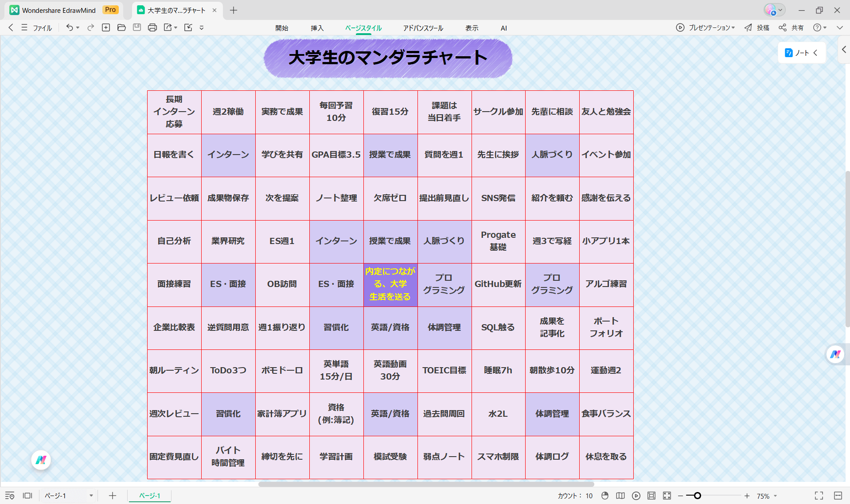Click the zoom slider handle
Image resolution: width=850 pixels, height=504 pixels.
coord(697,496)
